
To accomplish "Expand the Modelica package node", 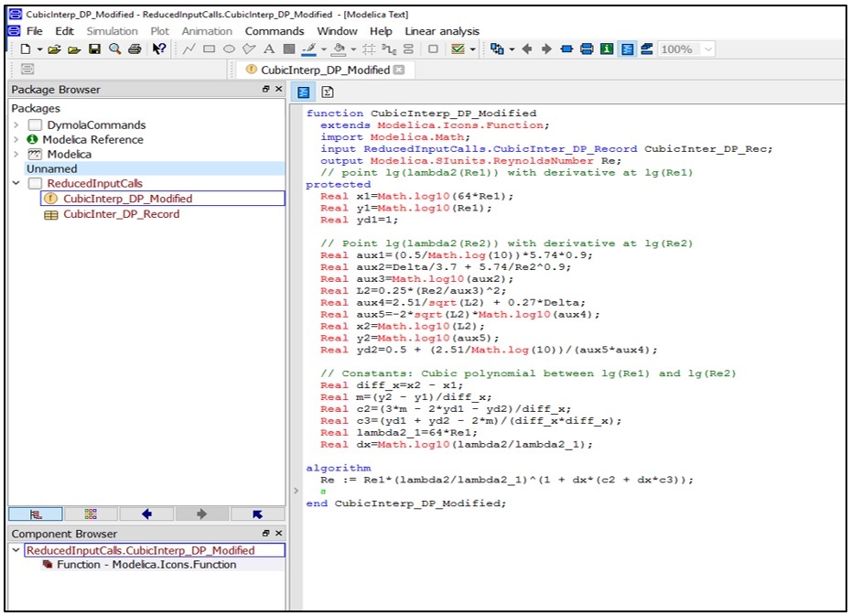I will [x=16, y=155].
